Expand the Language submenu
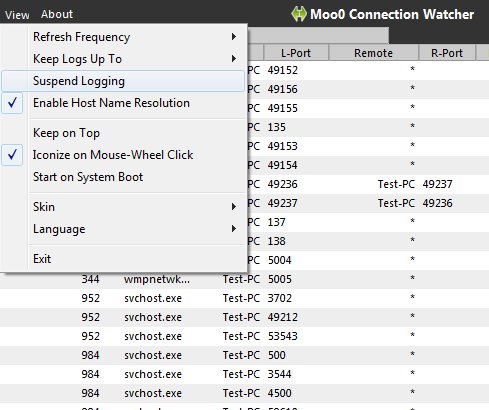Viewport: 489px width, 410px height. pyautogui.click(x=123, y=229)
